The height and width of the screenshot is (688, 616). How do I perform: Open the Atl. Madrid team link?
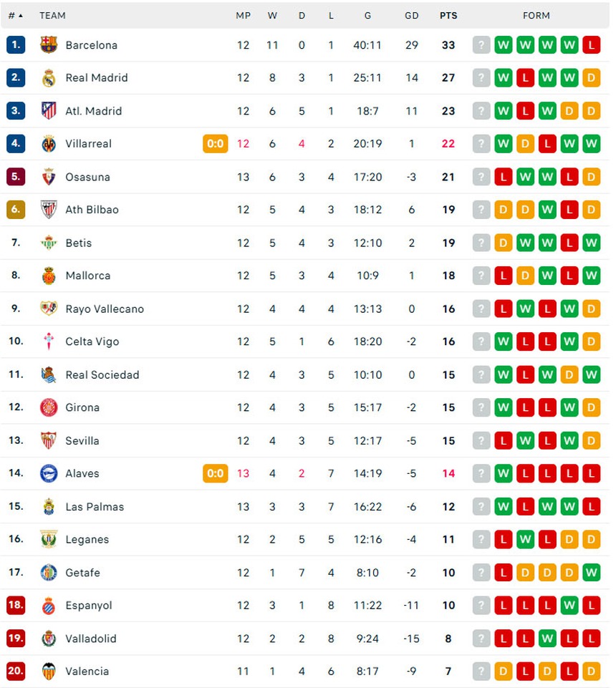[93, 111]
